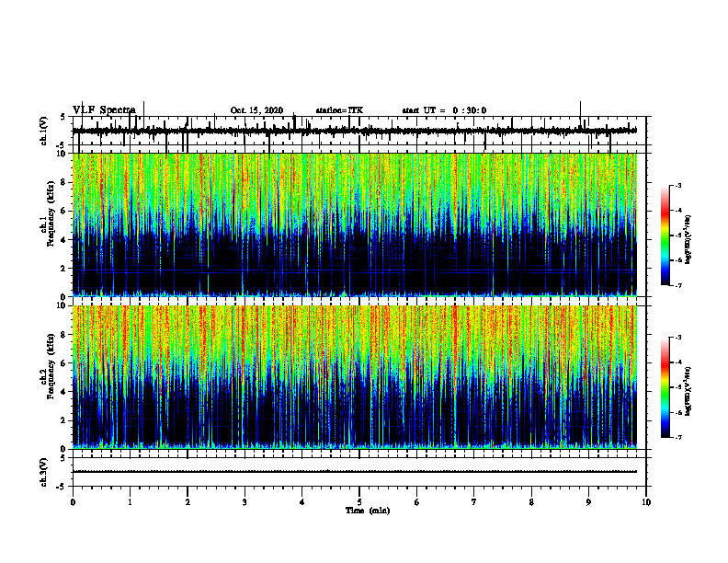The image size is (728, 563).
Task: Click the '-7' label on ch.2 color bar
Action: pos(678,438)
